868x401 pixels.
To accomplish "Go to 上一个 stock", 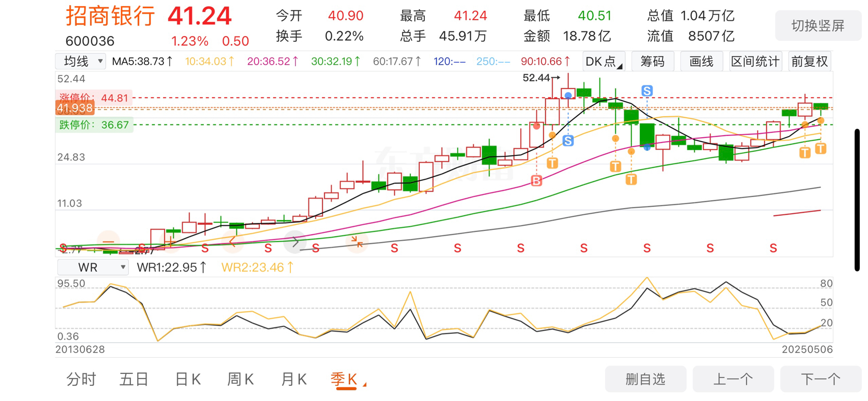I will pos(733,379).
